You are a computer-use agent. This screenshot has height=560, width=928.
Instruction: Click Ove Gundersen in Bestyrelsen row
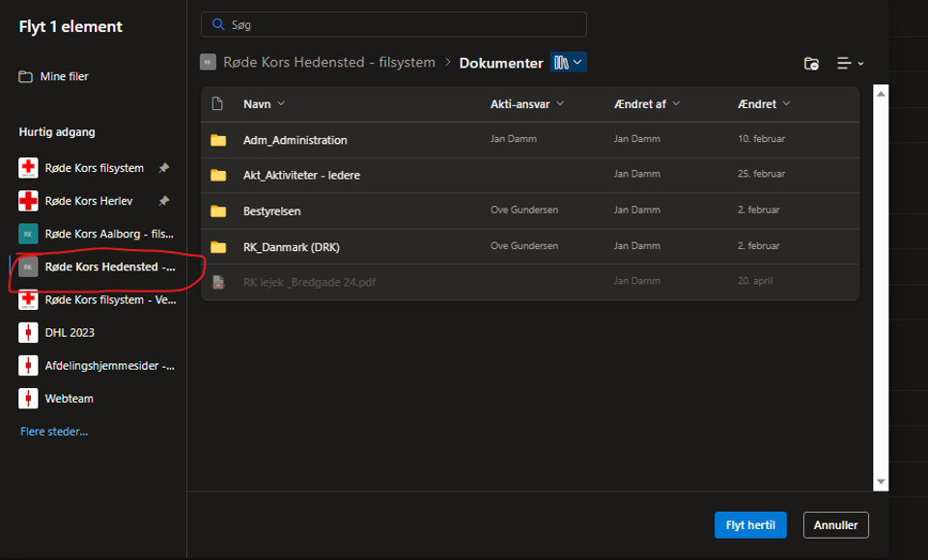coord(524,210)
